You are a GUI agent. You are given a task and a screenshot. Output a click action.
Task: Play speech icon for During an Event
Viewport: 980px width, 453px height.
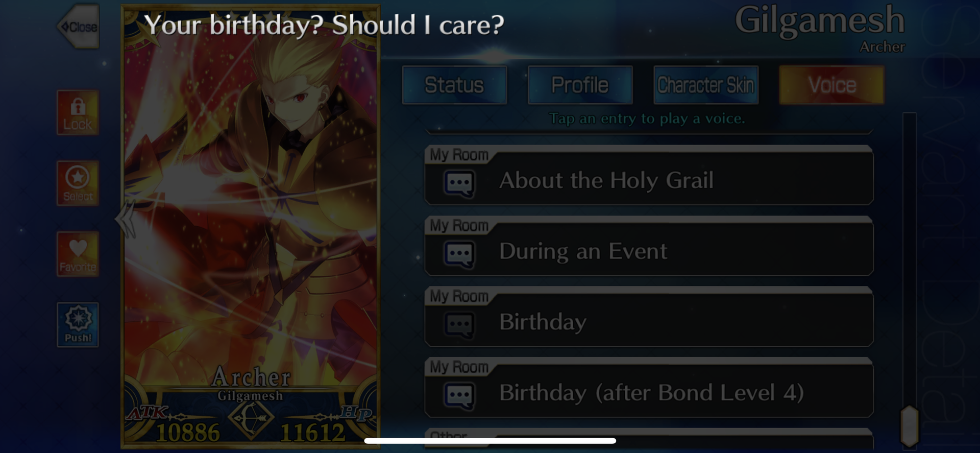[x=459, y=254]
